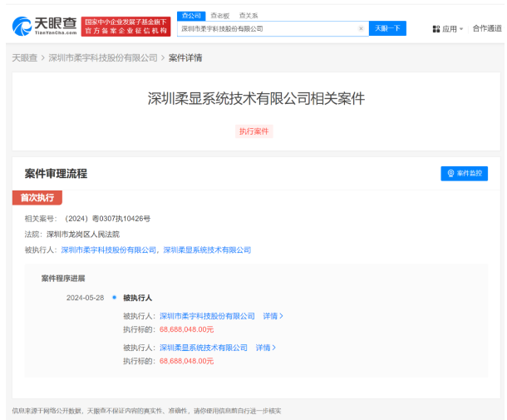Click the 案件审理流程 section heading

tap(56, 174)
